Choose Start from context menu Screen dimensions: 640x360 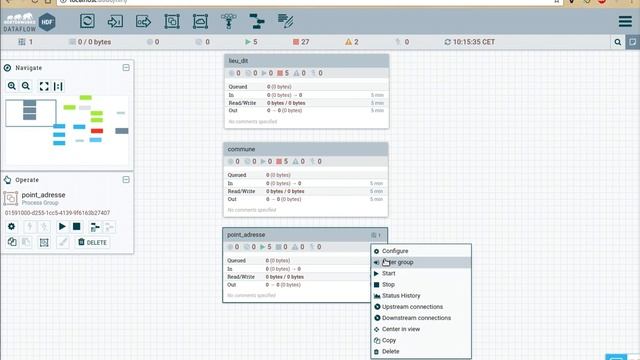421,273
